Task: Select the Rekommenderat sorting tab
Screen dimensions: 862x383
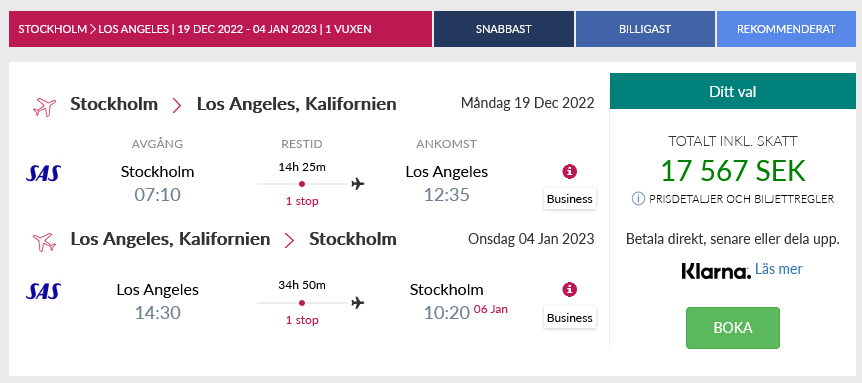Action: coord(786,29)
